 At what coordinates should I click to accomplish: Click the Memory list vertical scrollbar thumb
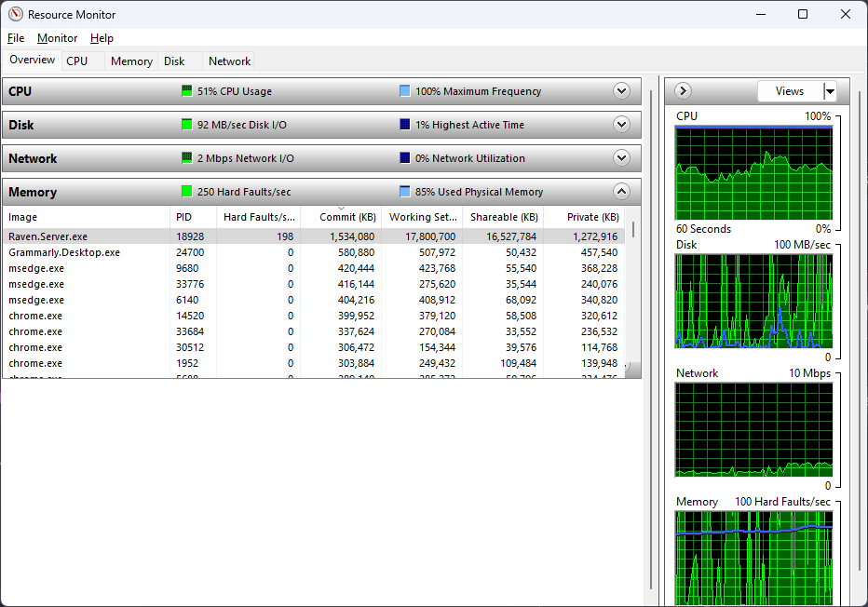pyautogui.click(x=632, y=229)
